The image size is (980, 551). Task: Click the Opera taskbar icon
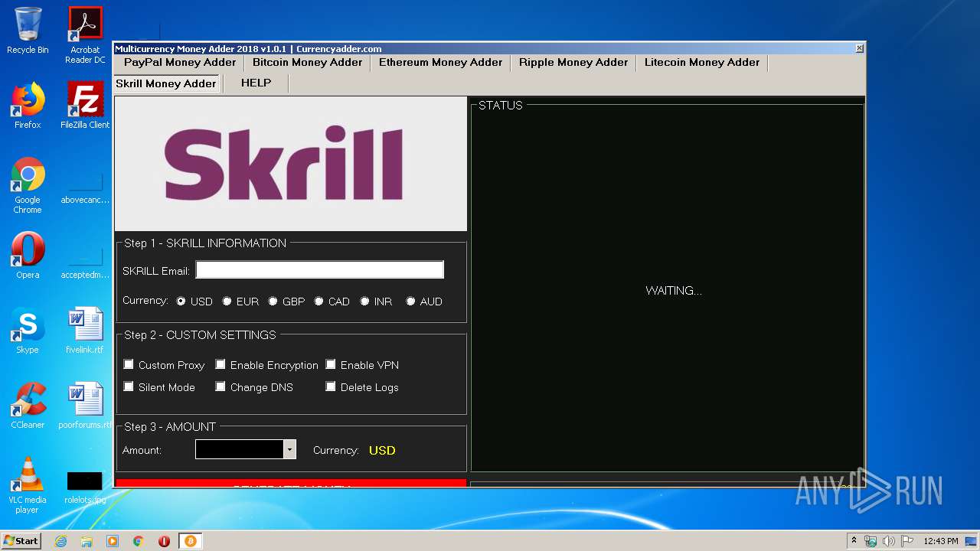click(164, 541)
